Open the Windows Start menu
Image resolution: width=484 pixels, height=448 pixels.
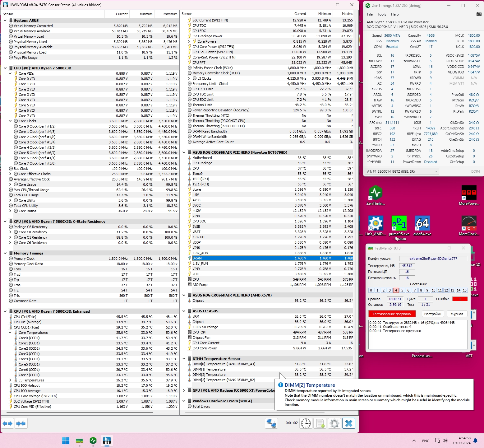[66, 441]
